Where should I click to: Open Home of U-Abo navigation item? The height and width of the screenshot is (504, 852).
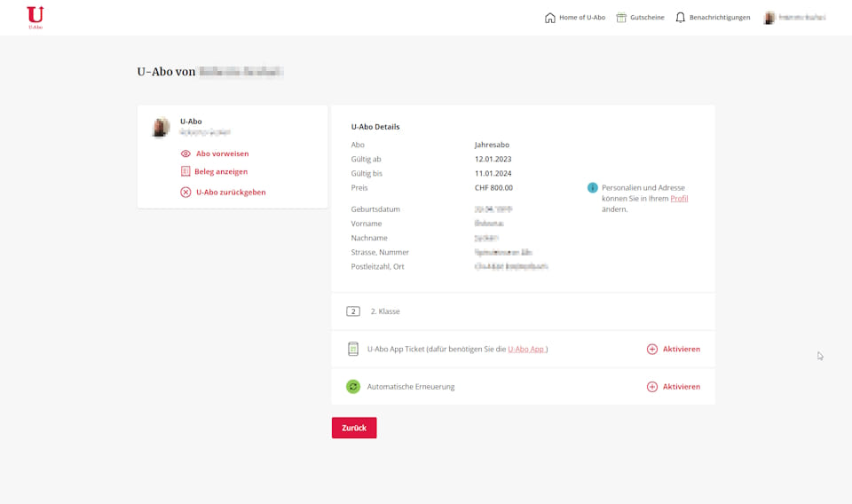pyautogui.click(x=581, y=18)
